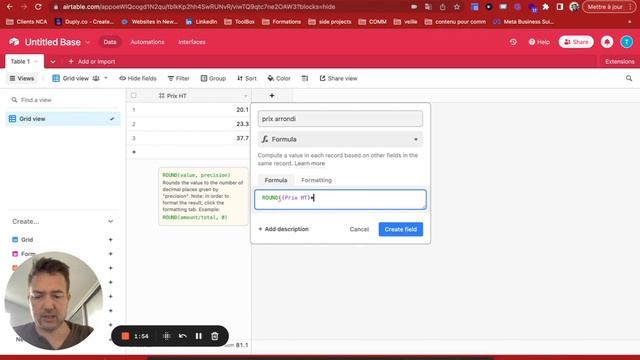This screenshot has width=640, height=360.
Task: Open Learn more link
Action: tap(310, 163)
